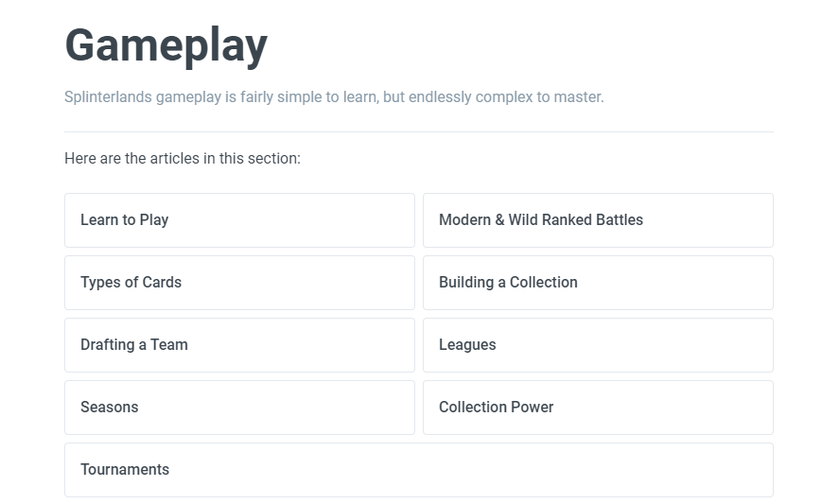Navigate to the Tournaments article
This screenshot has width=839, height=504.
coord(125,470)
